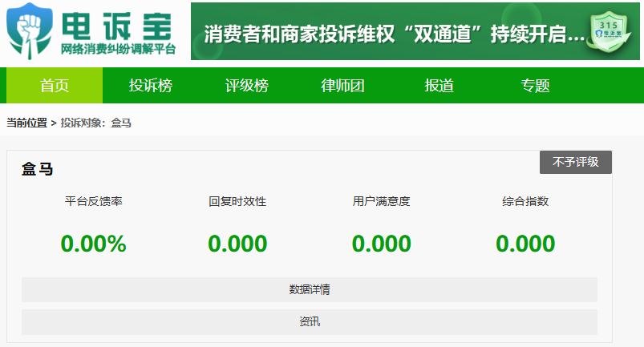Click the 不予评级 button
This screenshot has width=644, height=347.
[x=575, y=162]
